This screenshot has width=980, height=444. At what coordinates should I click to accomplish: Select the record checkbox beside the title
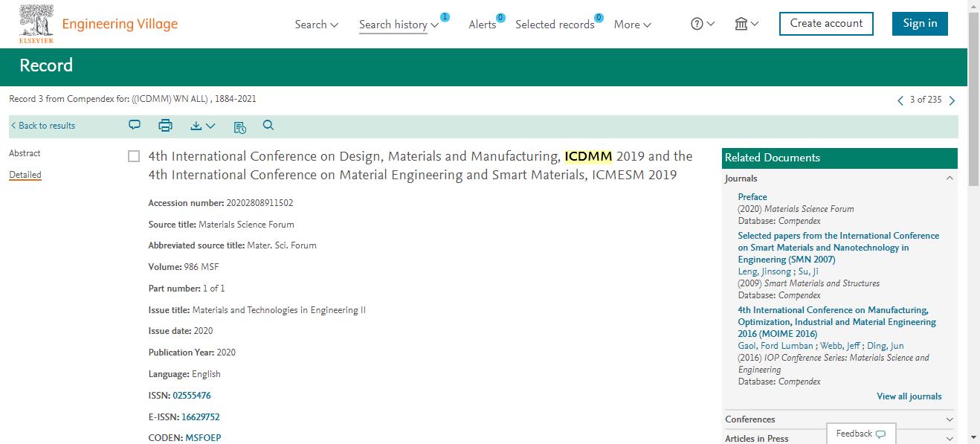tap(134, 156)
